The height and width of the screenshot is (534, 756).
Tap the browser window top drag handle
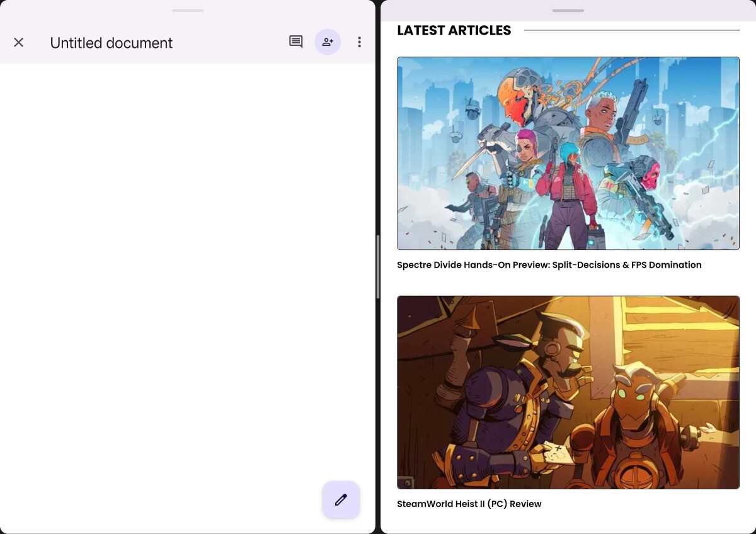tap(568, 11)
